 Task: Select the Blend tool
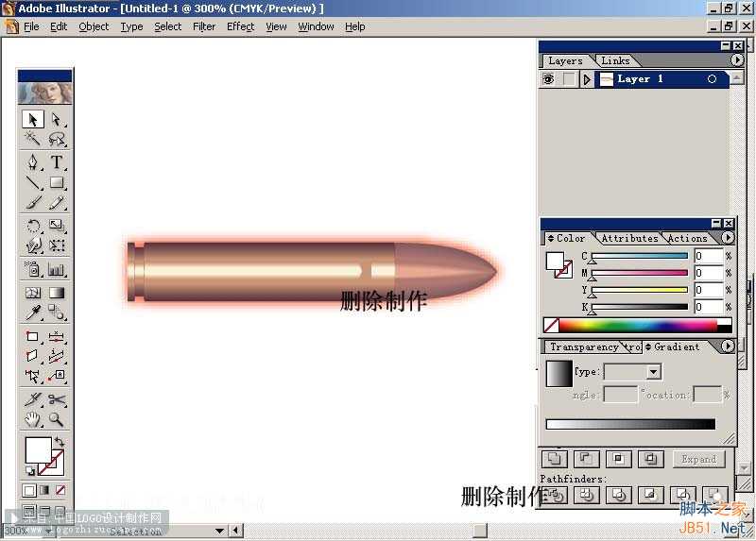[x=57, y=313]
